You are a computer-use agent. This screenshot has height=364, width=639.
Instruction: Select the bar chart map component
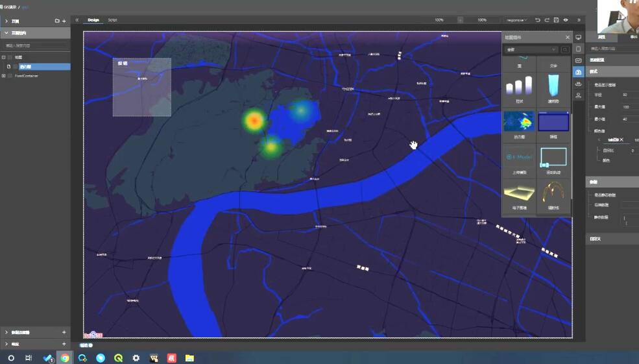coord(518,87)
